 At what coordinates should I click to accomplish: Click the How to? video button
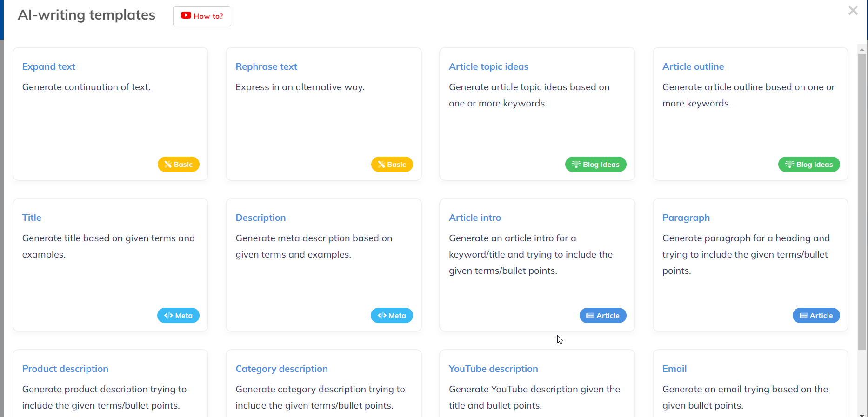(202, 16)
